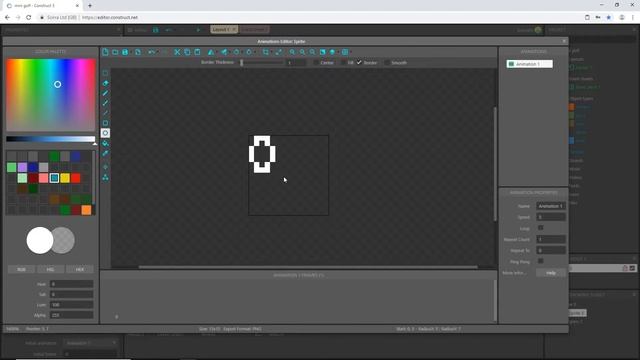The height and width of the screenshot is (360, 640).
Task: Uncheck the Border checkbox
Action: tap(359, 63)
